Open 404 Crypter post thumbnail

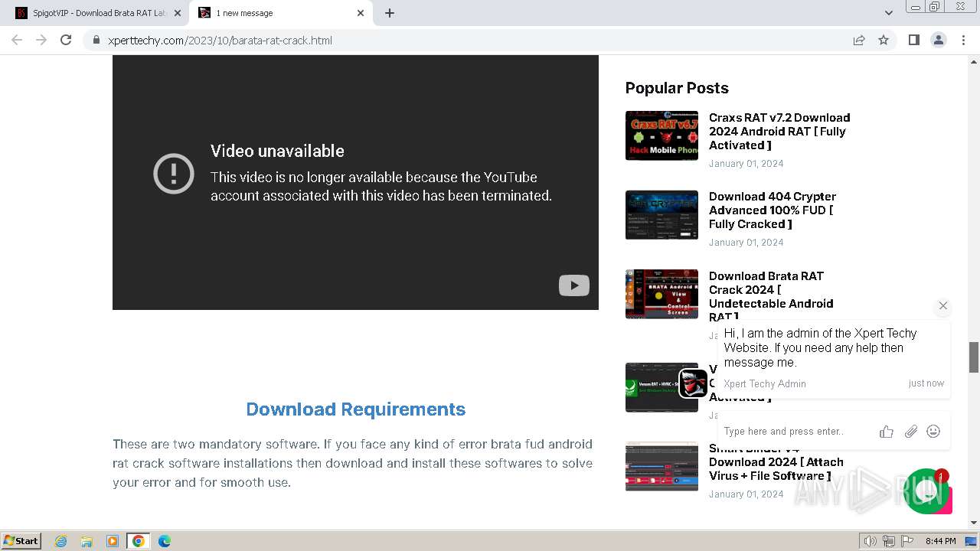point(661,214)
